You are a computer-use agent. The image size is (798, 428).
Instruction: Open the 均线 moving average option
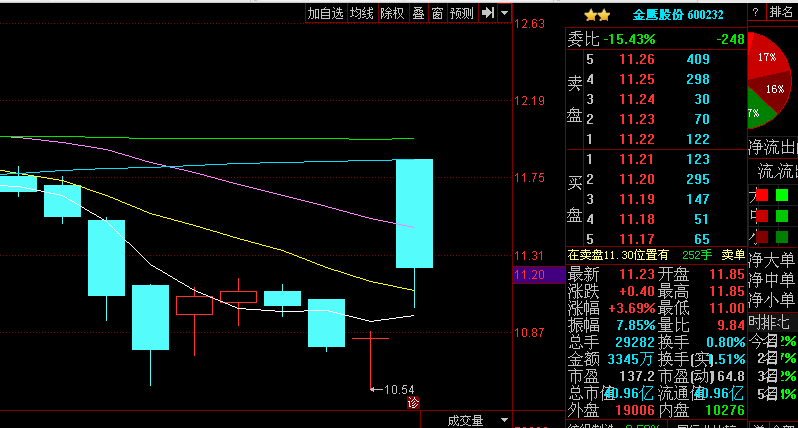(361, 13)
